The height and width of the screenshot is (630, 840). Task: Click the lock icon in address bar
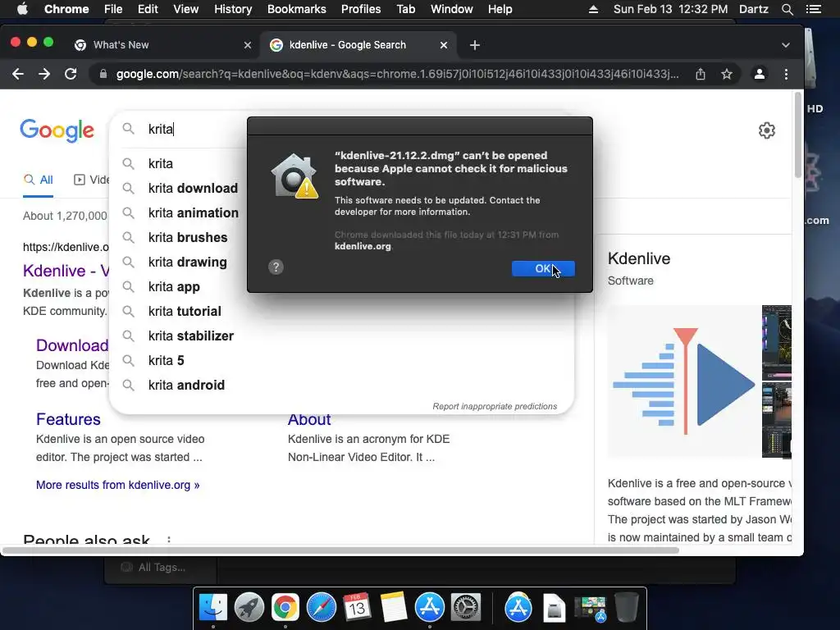click(103, 74)
